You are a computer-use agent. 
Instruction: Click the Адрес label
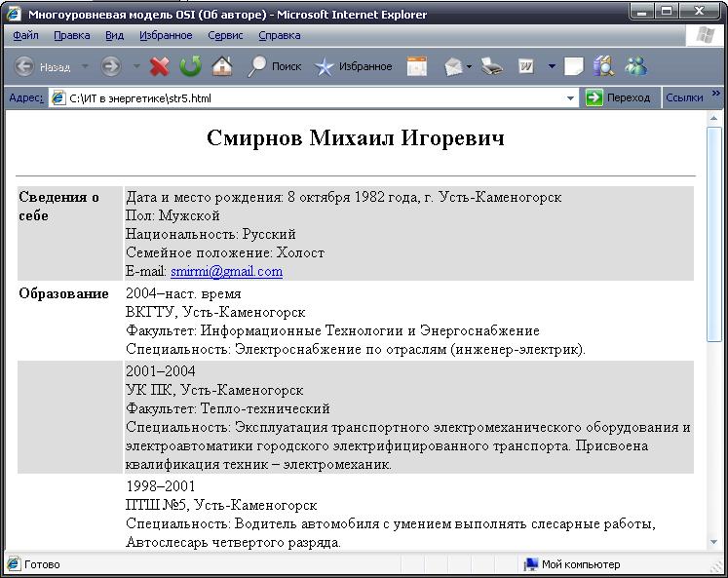pyautogui.click(x=26, y=98)
